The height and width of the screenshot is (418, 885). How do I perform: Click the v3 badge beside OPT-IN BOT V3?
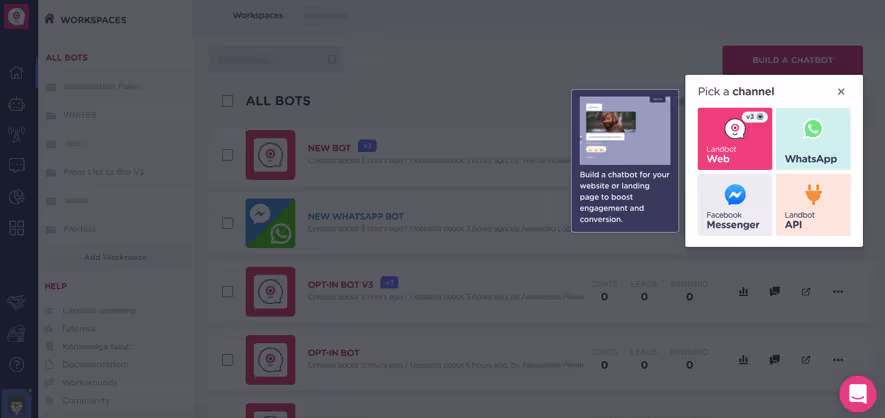(389, 282)
